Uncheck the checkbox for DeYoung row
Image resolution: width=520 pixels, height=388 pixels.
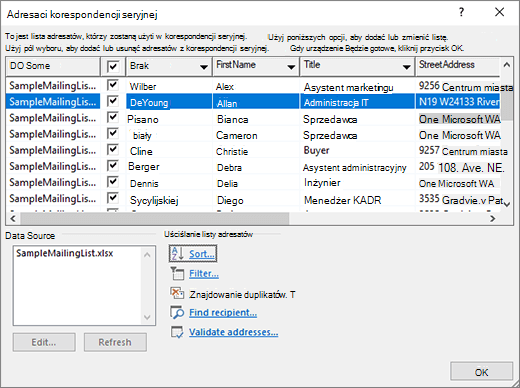pos(113,101)
